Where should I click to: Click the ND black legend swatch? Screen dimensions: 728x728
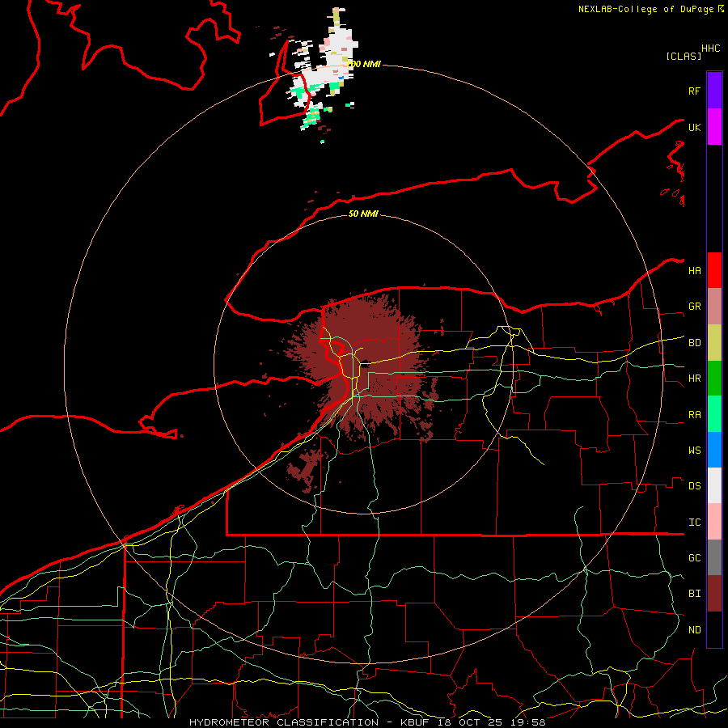714,629
